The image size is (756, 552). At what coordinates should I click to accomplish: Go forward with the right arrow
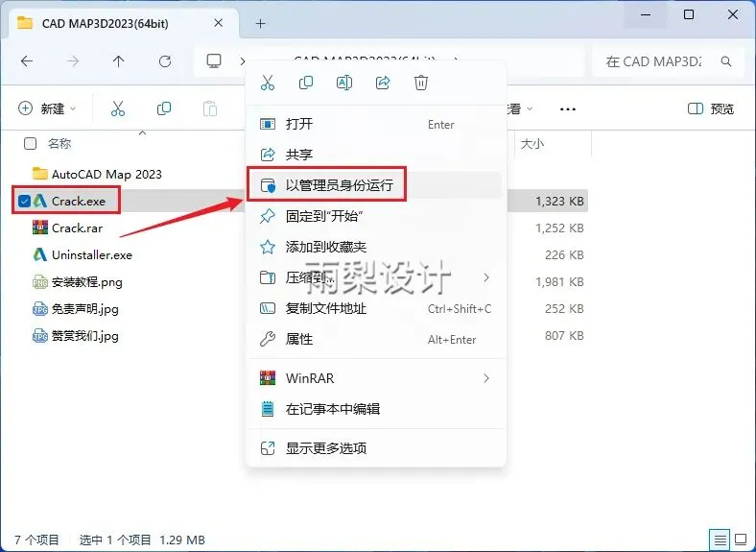[x=73, y=61]
